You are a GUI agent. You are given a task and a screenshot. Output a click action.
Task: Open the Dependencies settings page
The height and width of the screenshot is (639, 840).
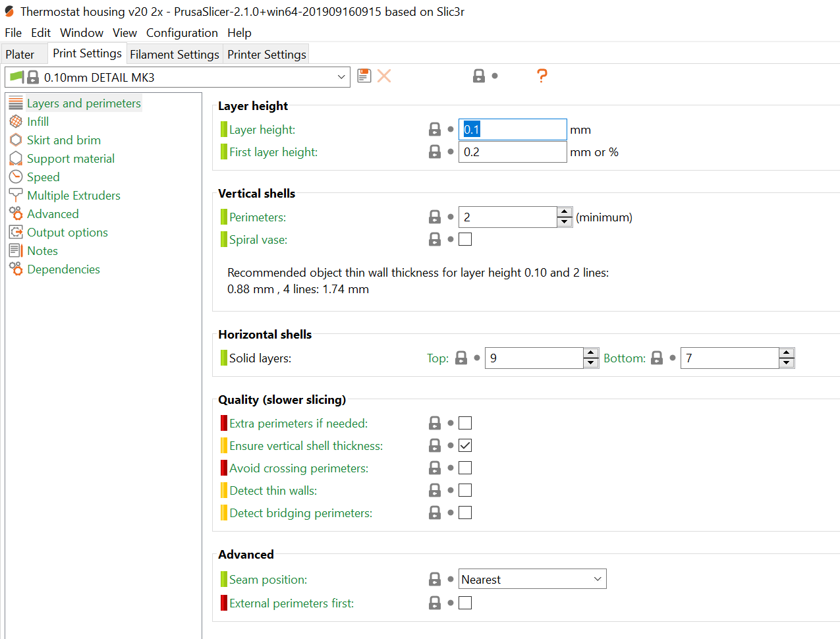pos(63,269)
